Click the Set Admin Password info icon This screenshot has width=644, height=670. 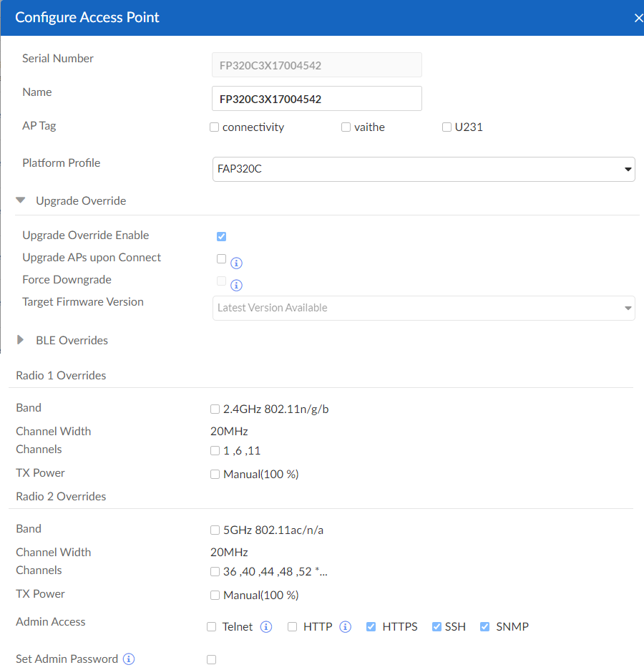pos(128,659)
